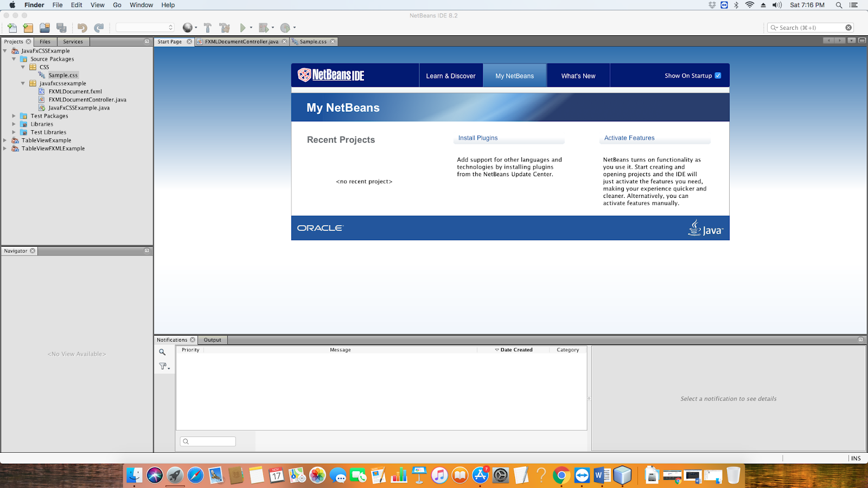868x488 pixels.
Task: Click the green Run Project icon
Action: coord(243,28)
